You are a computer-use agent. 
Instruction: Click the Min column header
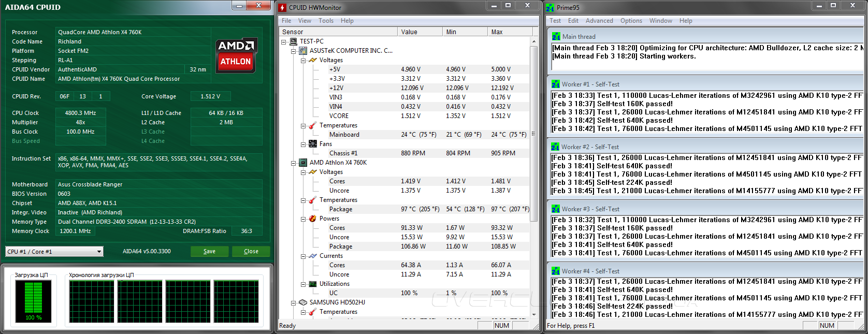point(466,32)
